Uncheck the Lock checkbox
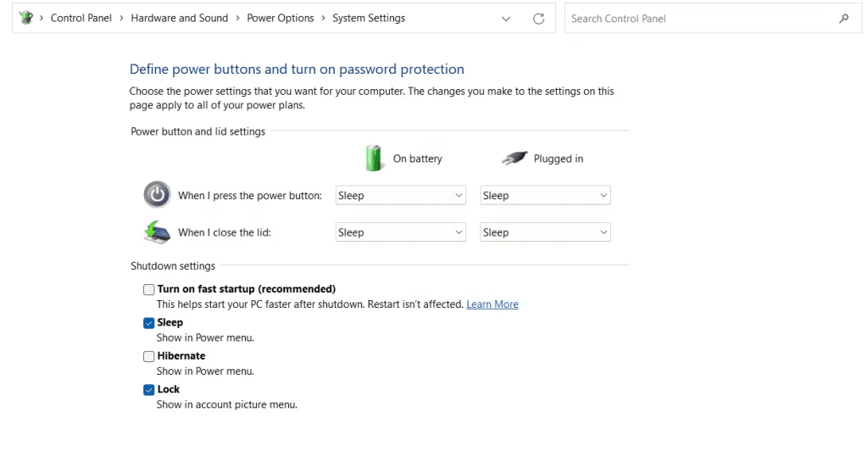Screen dimensions: 868x452 click(x=149, y=389)
